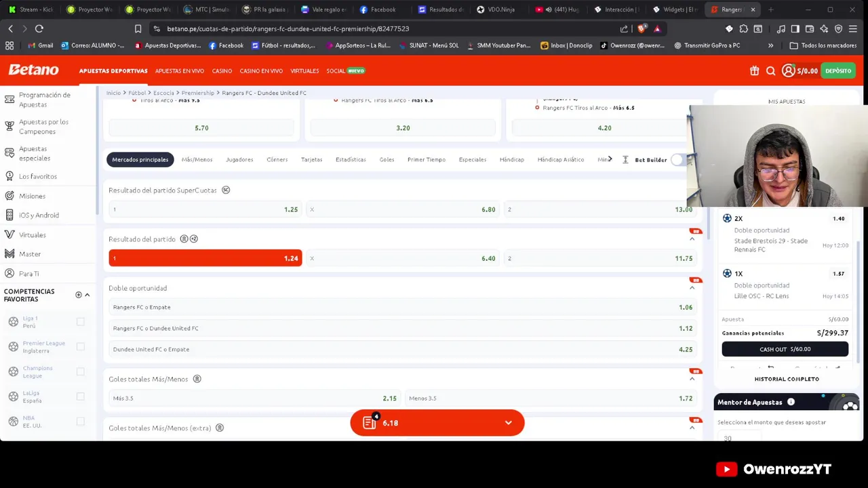Click info icon next to Mentor de Apuestas
The height and width of the screenshot is (488, 868).
[x=791, y=402]
